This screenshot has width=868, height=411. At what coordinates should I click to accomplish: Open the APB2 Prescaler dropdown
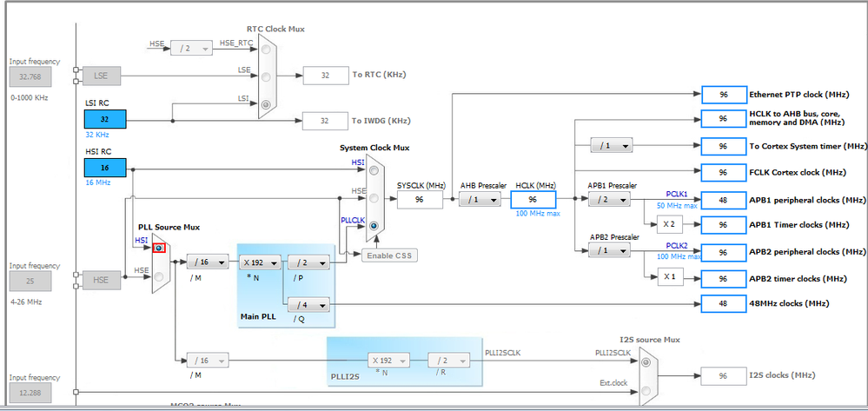pyautogui.click(x=609, y=251)
